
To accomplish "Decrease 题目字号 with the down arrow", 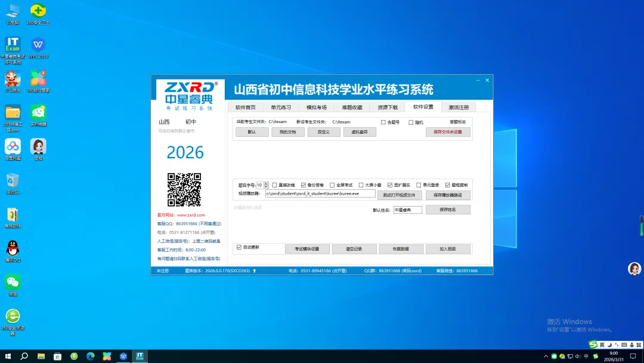I will (x=266, y=187).
